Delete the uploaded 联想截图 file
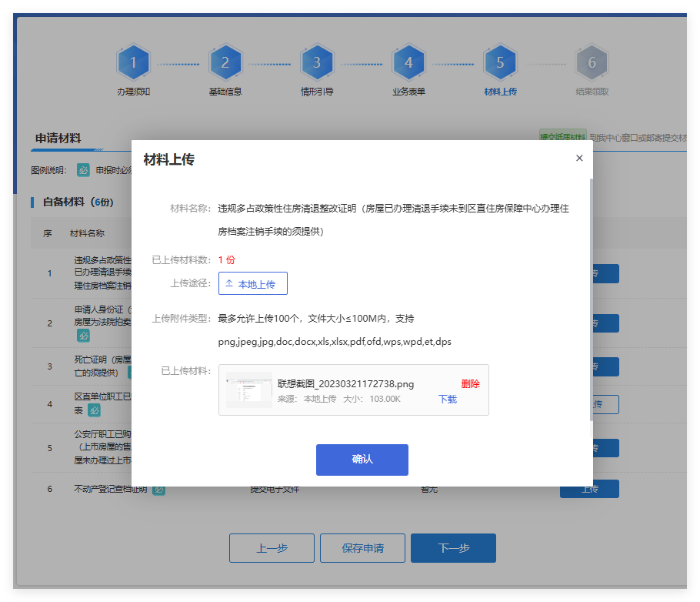The height and width of the screenshot is (602, 700). tap(470, 383)
